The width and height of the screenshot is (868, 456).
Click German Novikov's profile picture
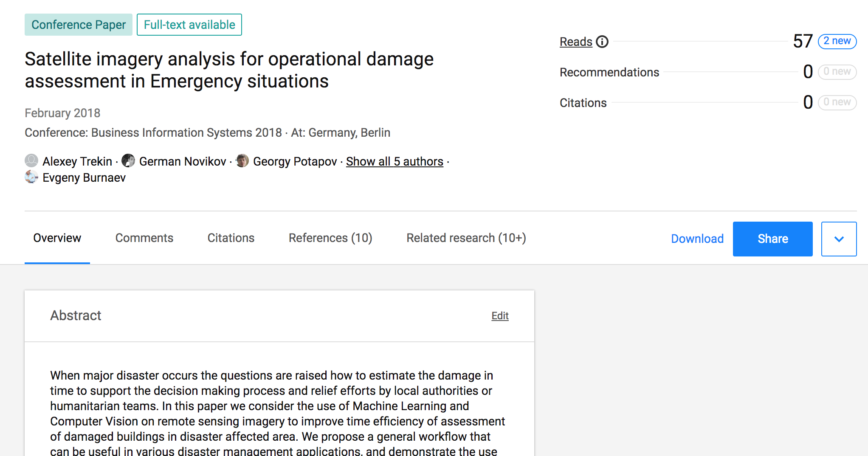(x=128, y=160)
